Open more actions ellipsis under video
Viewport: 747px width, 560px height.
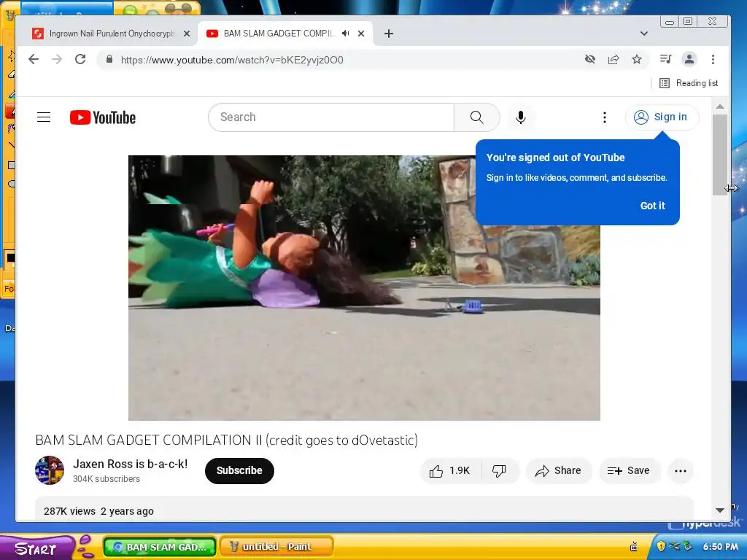(x=681, y=471)
